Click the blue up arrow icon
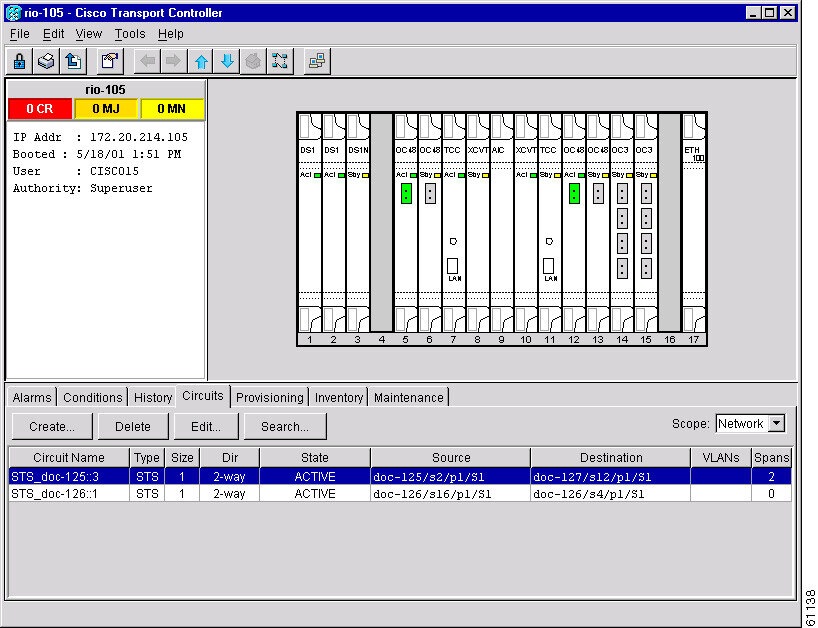 pyautogui.click(x=201, y=62)
